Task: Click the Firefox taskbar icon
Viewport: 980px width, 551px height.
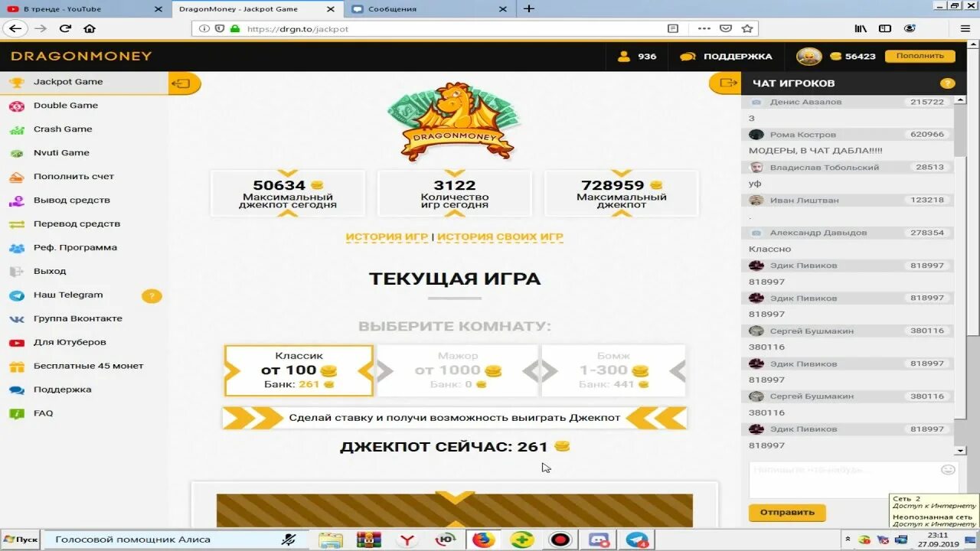Action: click(x=483, y=540)
